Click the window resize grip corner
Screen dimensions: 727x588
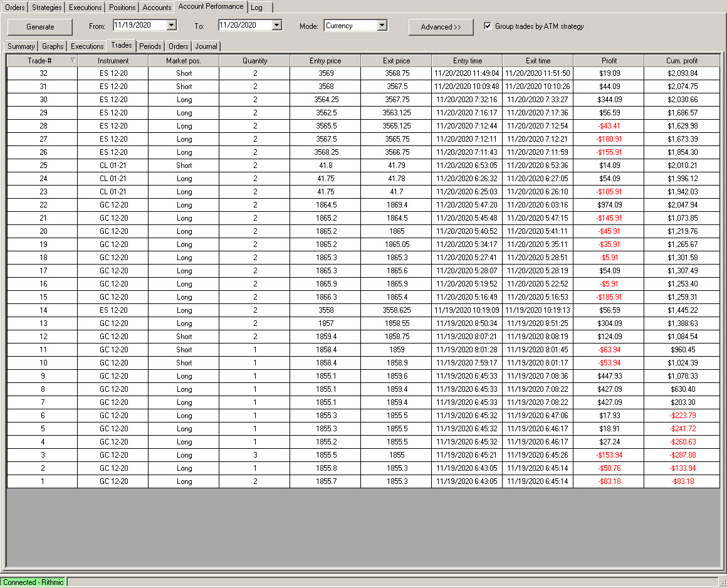point(723,584)
